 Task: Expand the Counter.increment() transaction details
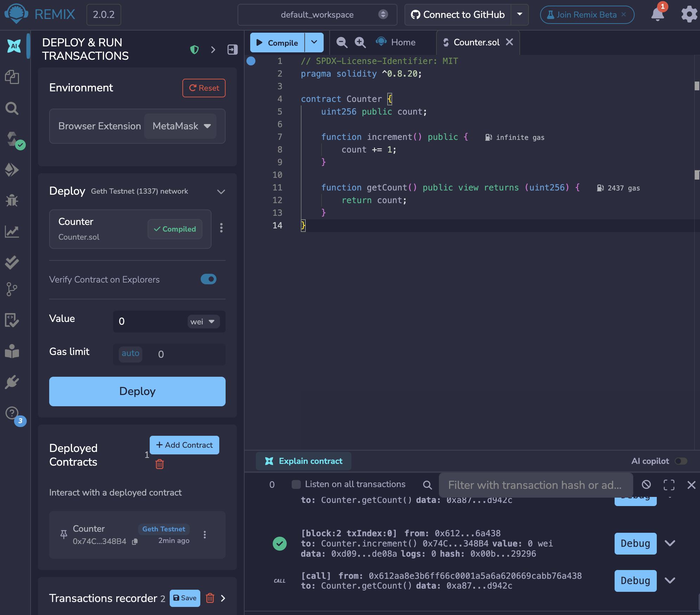pyautogui.click(x=670, y=543)
